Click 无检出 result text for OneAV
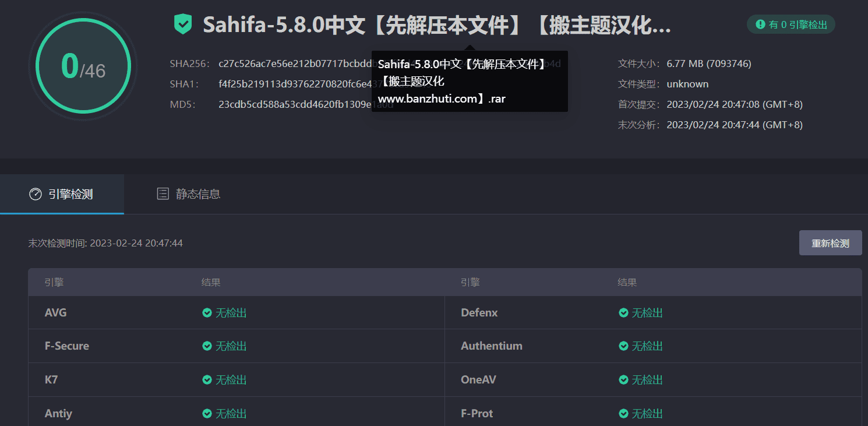 648,380
